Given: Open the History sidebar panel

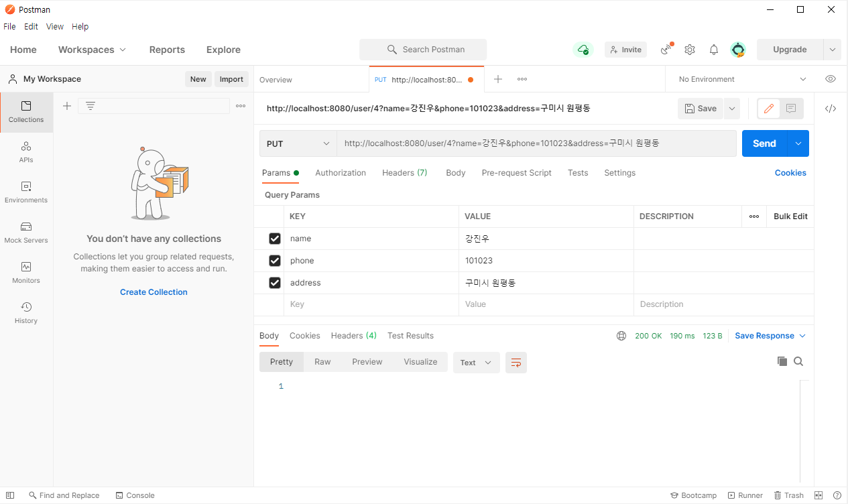Looking at the screenshot, I should pos(26,313).
